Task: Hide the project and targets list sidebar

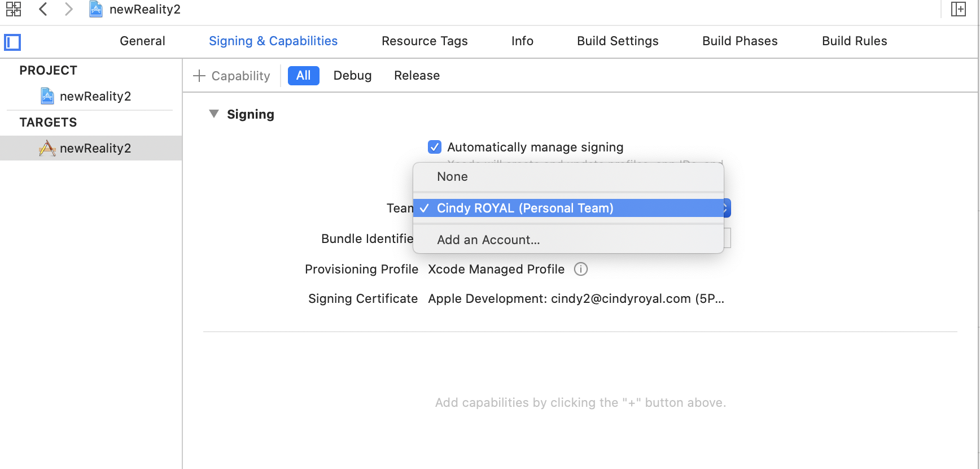Action: click(12, 42)
